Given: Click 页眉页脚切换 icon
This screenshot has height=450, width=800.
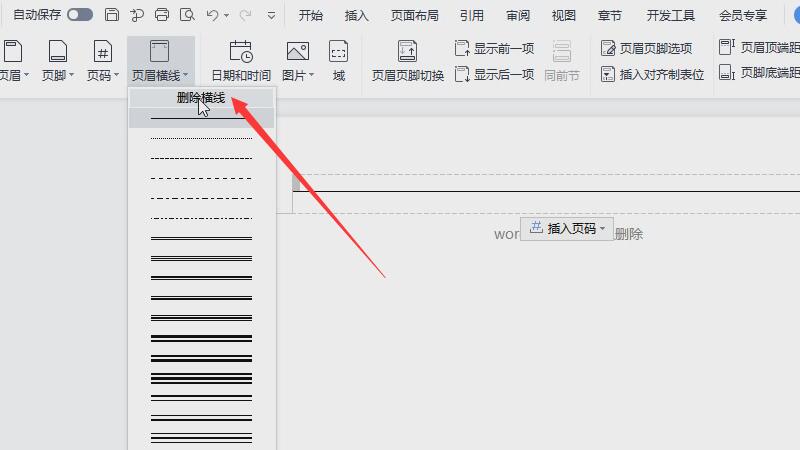Looking at the screenshot, I should [407, 52].
